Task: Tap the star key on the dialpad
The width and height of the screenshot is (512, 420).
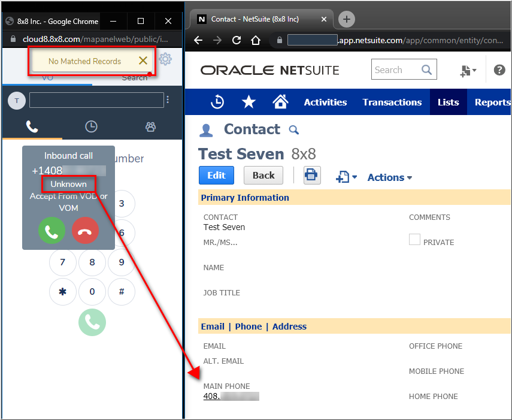Action: pyautogui.click(x=63, y=291)
